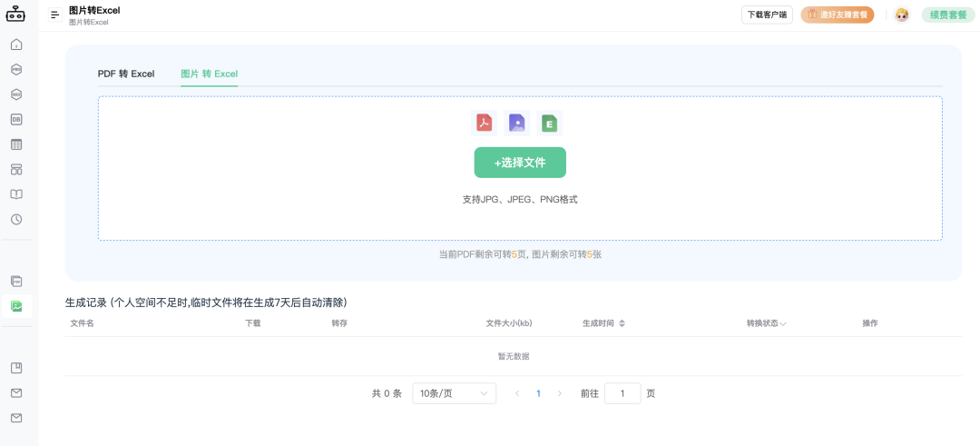Click the 当前PDF剩余可转5页 quota text
Screen dimensions: 980x446
pos(483,254)
